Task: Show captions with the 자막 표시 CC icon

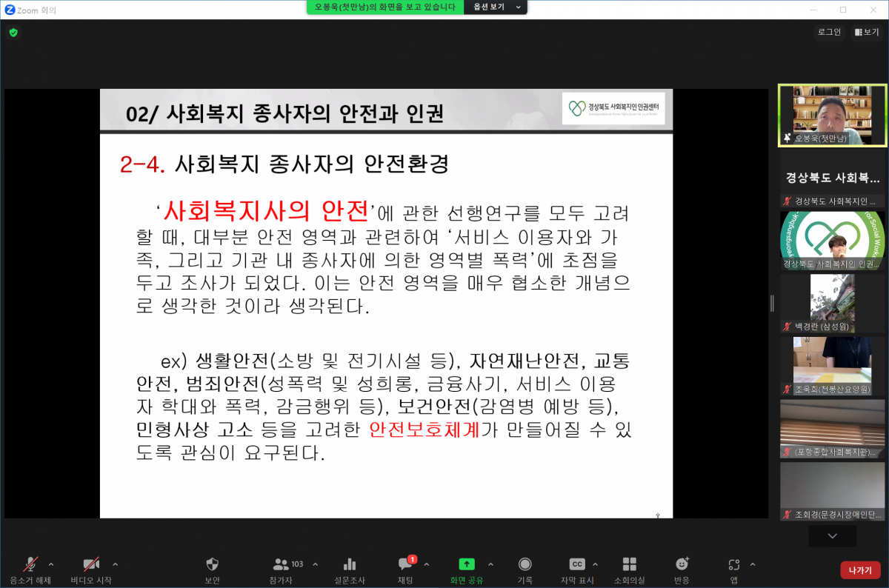Action: [x=577, y=564]
